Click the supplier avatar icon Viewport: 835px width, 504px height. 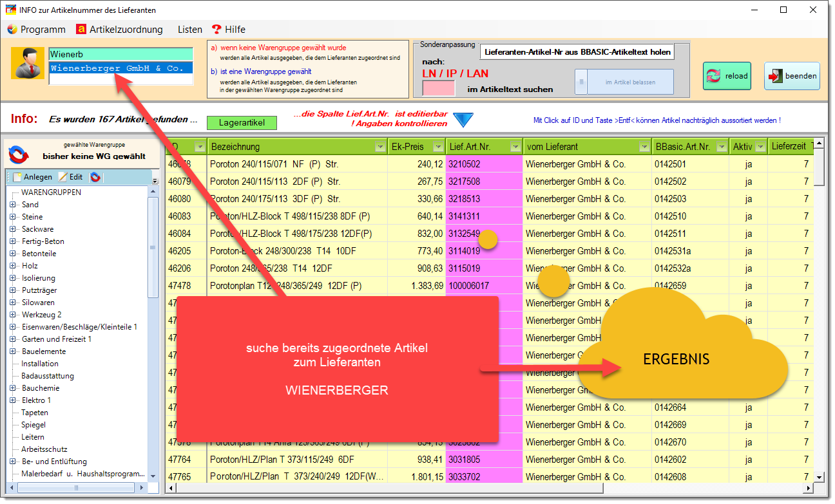28,64
